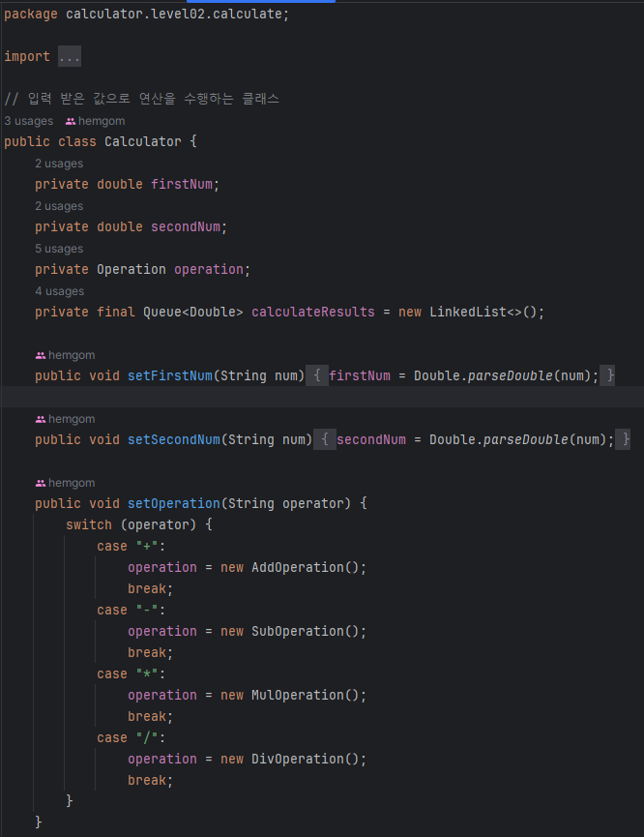Click the switch keyword in setOperation

(x=89, y=525)
